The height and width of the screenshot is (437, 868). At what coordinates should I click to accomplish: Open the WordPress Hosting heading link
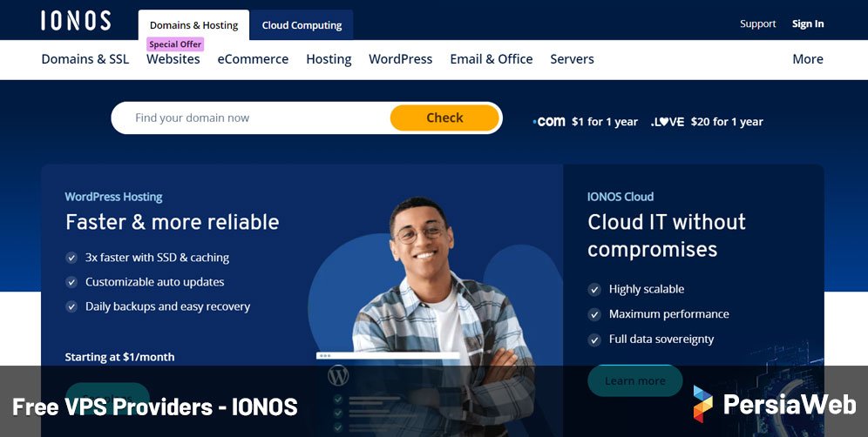(x=113, y=197)
